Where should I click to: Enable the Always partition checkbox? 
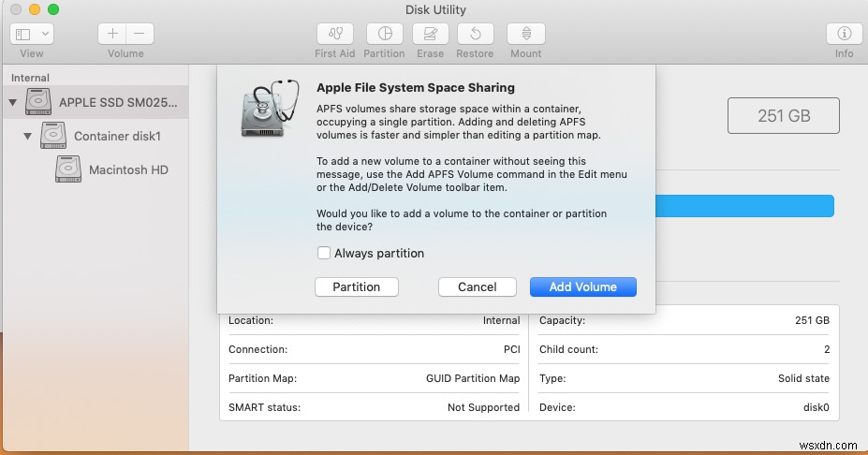[324, 253]
